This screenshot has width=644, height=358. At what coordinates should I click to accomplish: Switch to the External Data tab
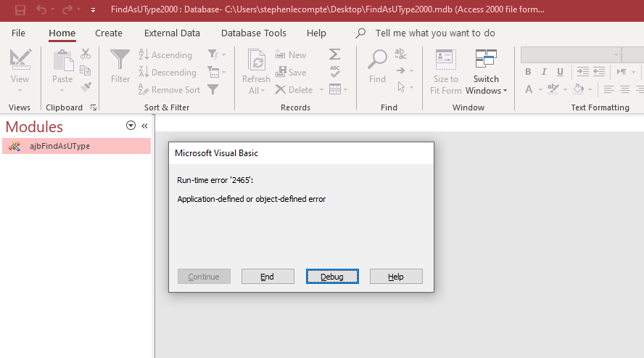172,33
